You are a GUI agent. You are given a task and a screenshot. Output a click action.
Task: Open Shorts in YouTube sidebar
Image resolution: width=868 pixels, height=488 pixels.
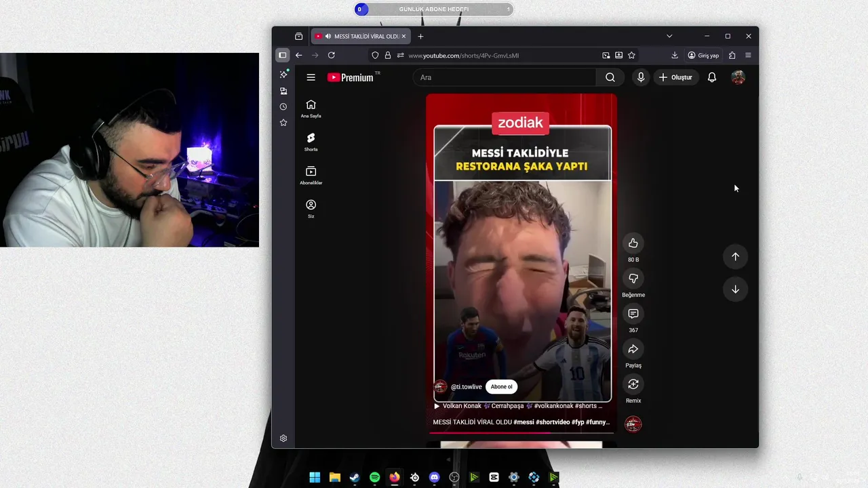click(x=311, y=142)
